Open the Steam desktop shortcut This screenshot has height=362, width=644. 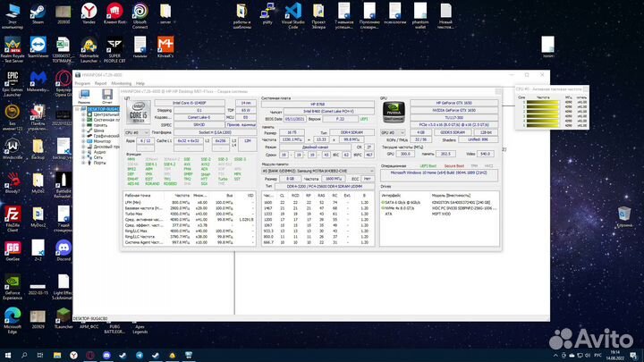[x=38, y=13]
